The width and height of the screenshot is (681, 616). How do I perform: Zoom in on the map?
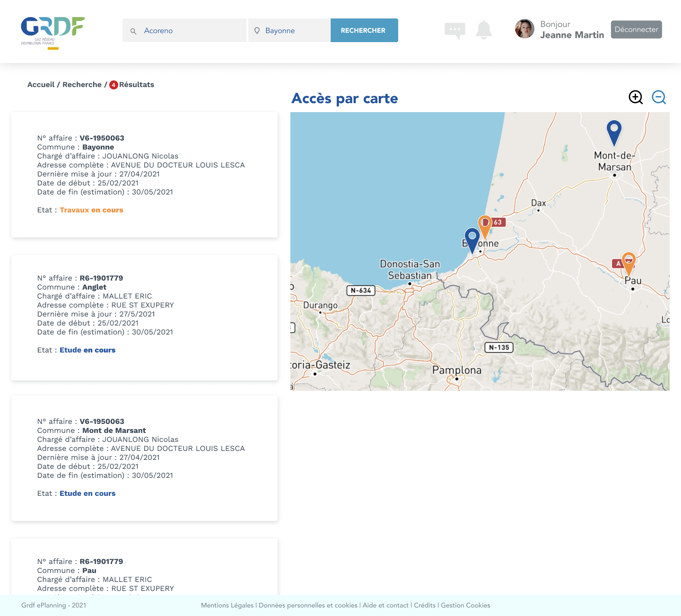636,97
